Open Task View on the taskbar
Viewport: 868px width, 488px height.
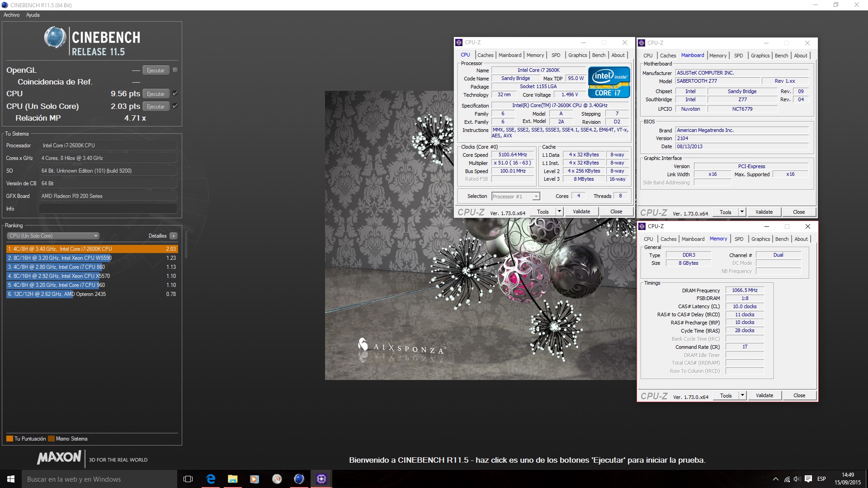188,479
